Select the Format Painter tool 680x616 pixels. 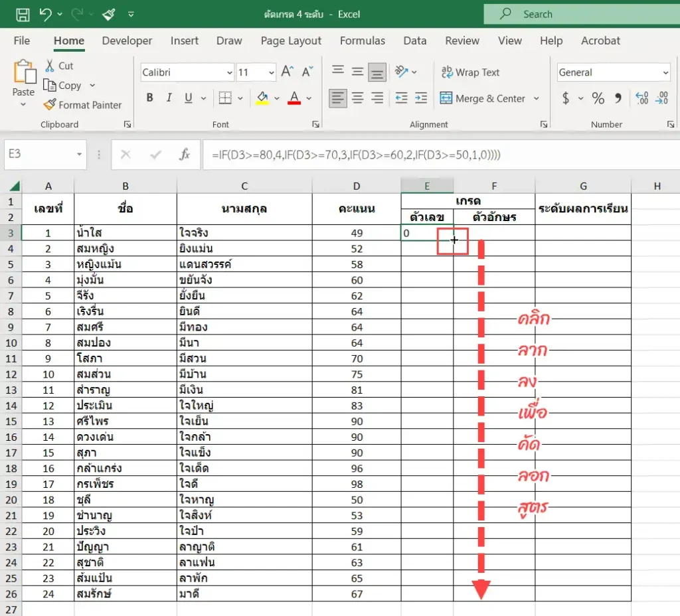pyautogui.click(x=82, y=105)
